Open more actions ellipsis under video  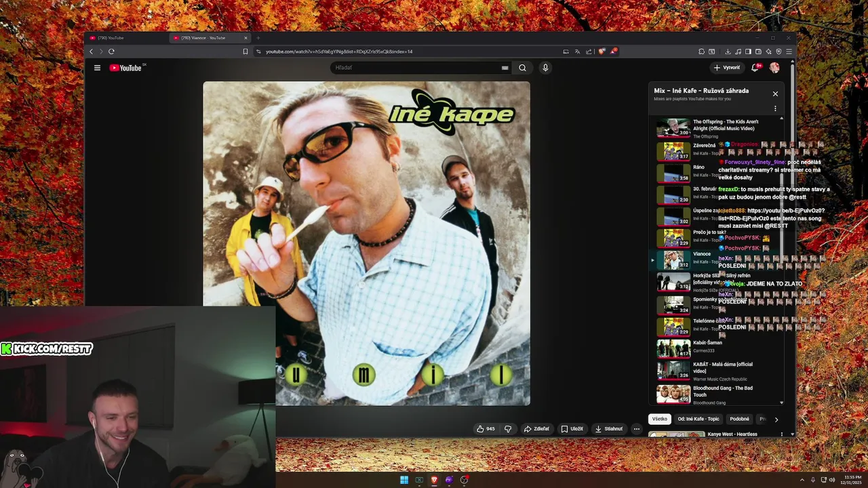(x=636, y=428)
